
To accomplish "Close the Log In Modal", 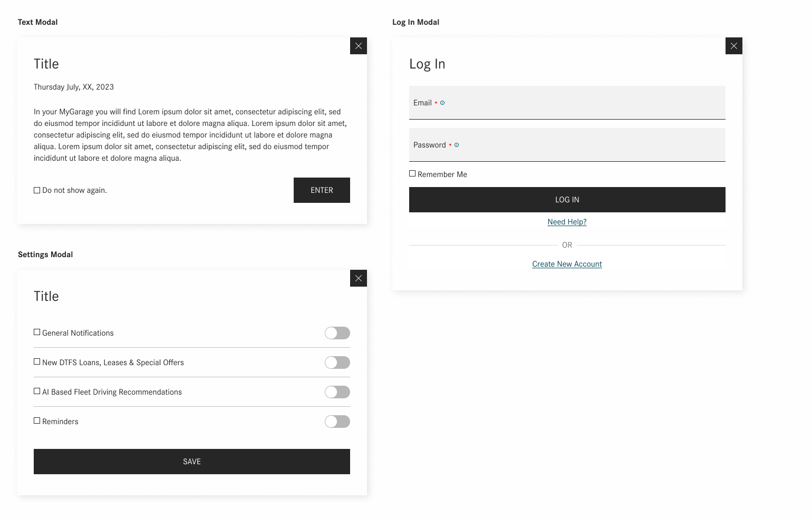I will (734, 46).
